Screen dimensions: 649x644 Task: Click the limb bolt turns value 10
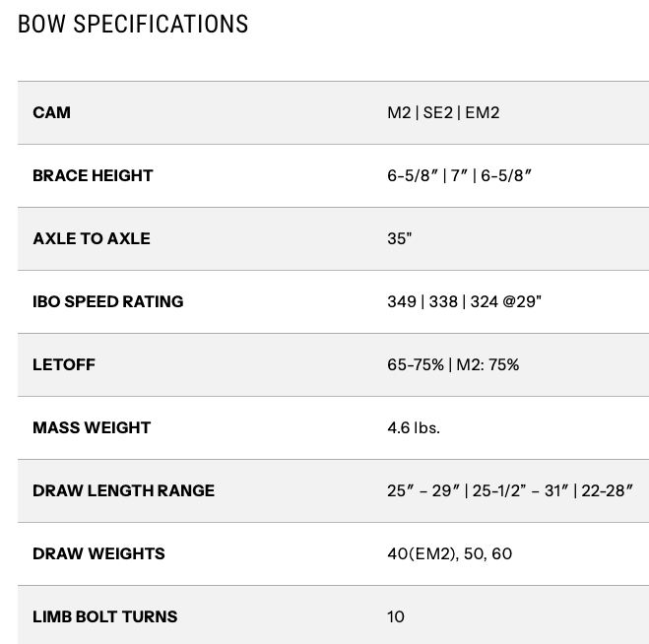pyautogui.click(x=396, y=616)
